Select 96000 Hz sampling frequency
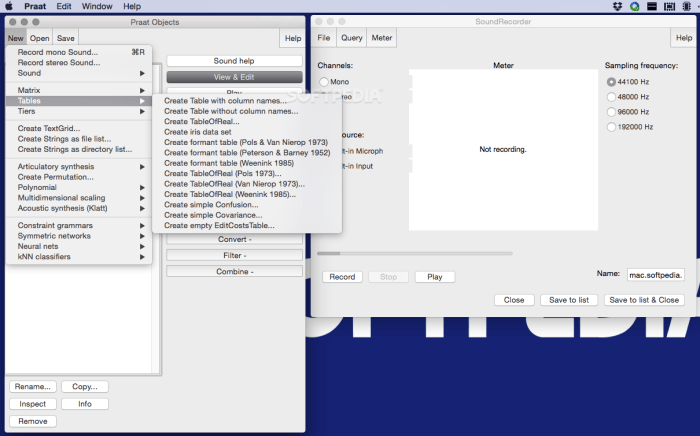 coord(611,112)
